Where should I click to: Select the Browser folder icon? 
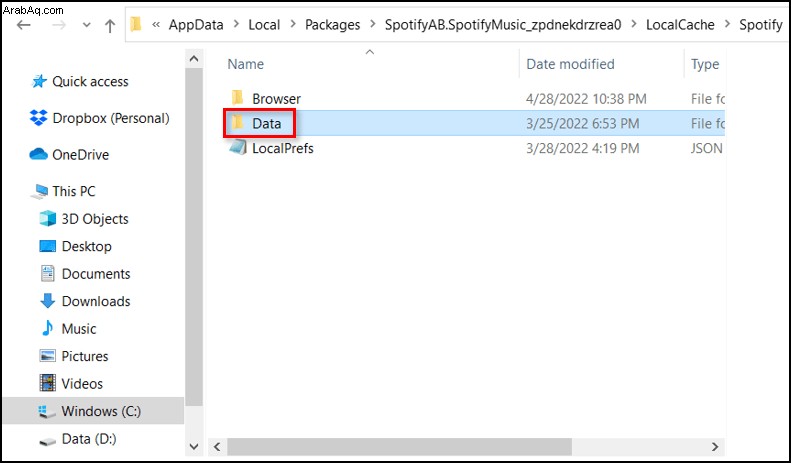click(238, 98)
